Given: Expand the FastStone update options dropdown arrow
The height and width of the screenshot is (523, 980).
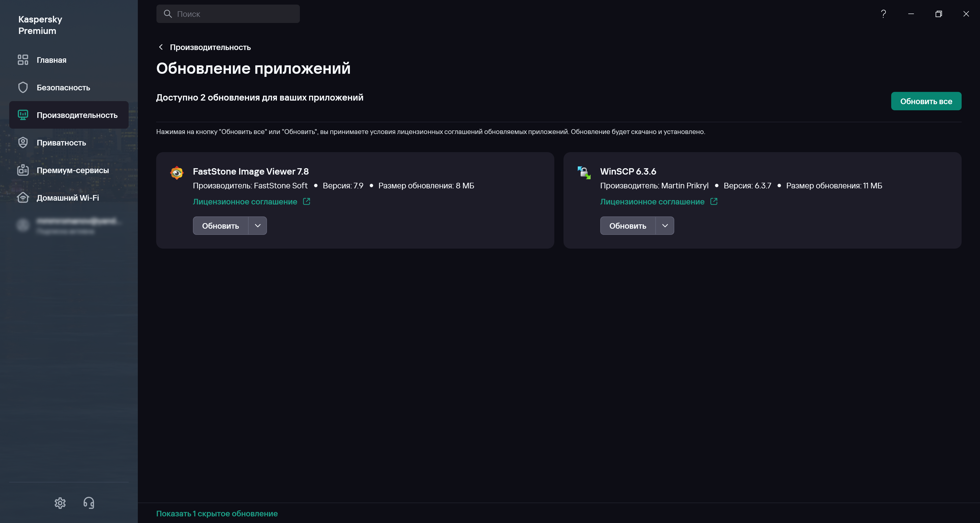Looking at the screenshot, I should pos(258,226).
